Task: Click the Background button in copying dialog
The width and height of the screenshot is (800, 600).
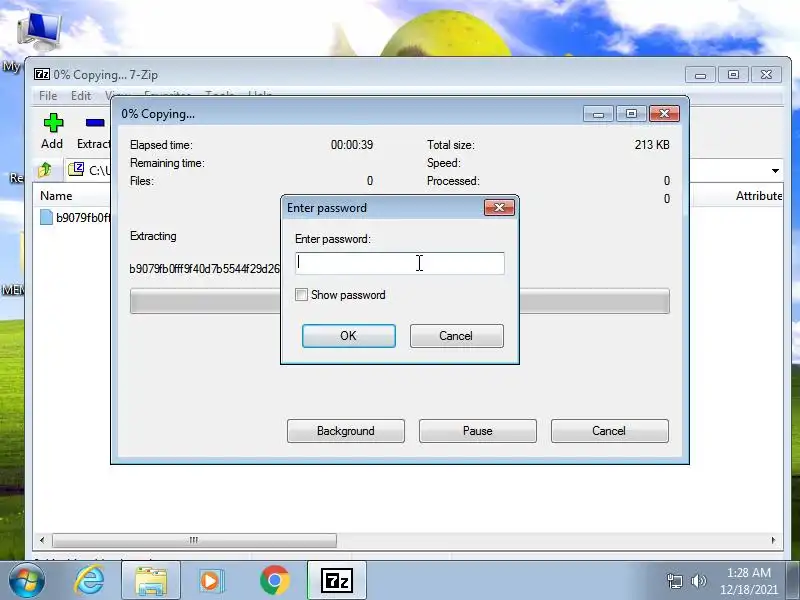Action: pyautogui.click(x=346, y=431)
